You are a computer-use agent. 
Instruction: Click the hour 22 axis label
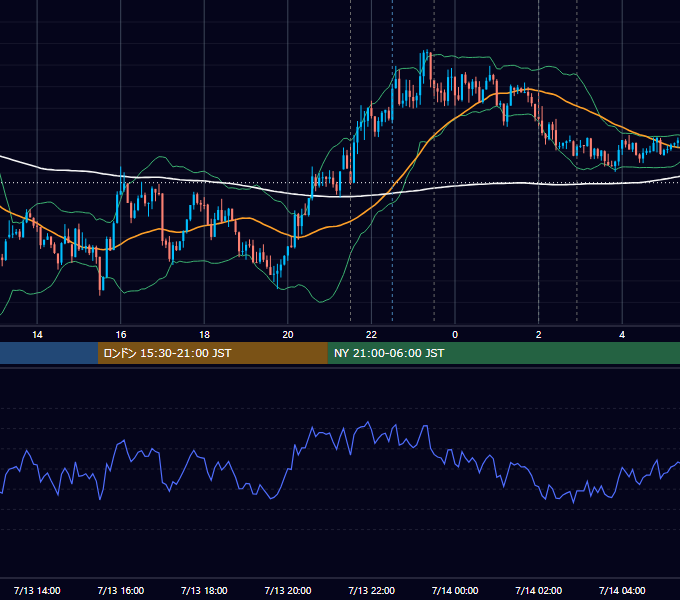click(372, 335)
